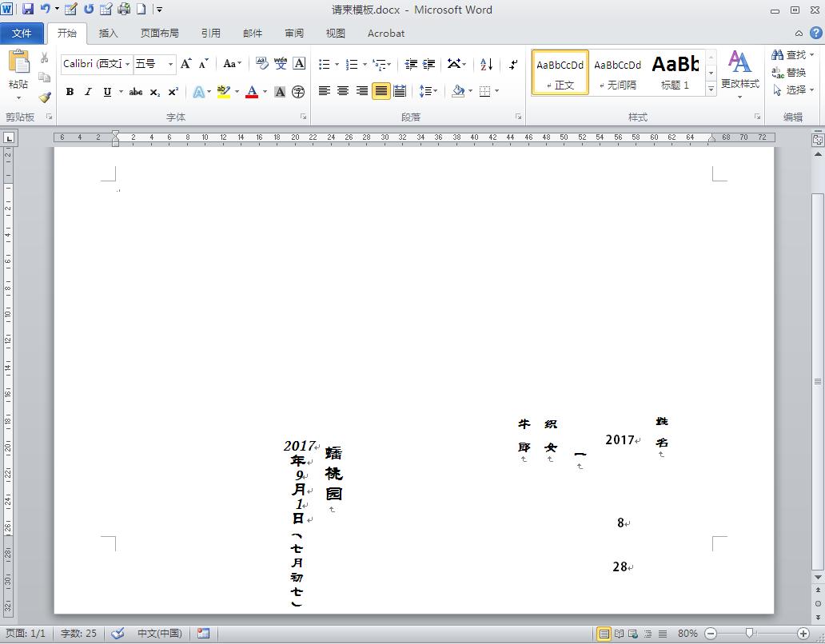Expand the line spacing dropdown

point(434,91)
